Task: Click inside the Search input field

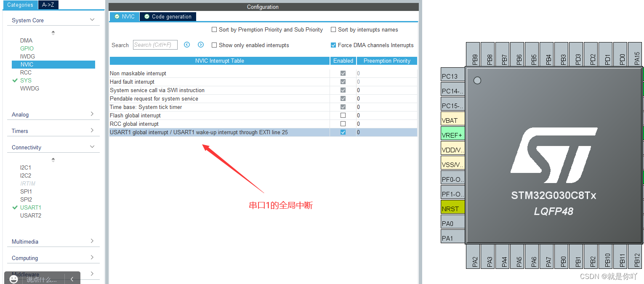Action: pyautogui.click(x=155, y=45)
